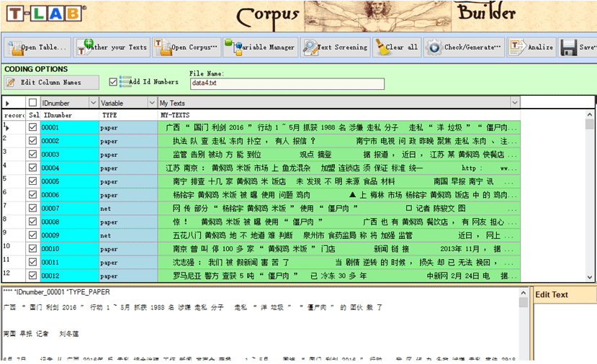Toggle select-all checkbox in grid header
Viewport: 597px width, 364px height.
32,103
